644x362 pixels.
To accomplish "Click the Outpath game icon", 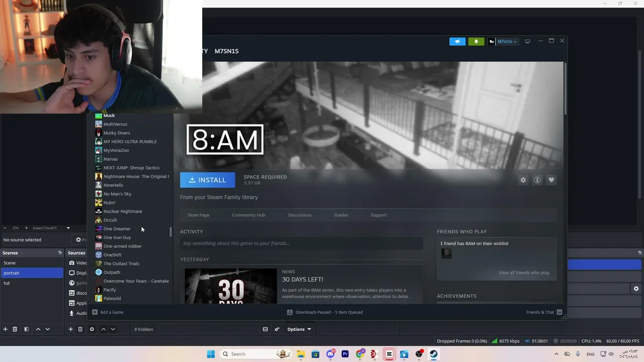I will coord(99,273).
